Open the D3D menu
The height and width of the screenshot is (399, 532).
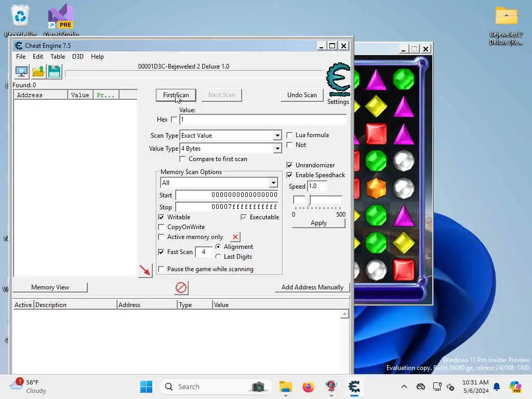coord(78,57)
